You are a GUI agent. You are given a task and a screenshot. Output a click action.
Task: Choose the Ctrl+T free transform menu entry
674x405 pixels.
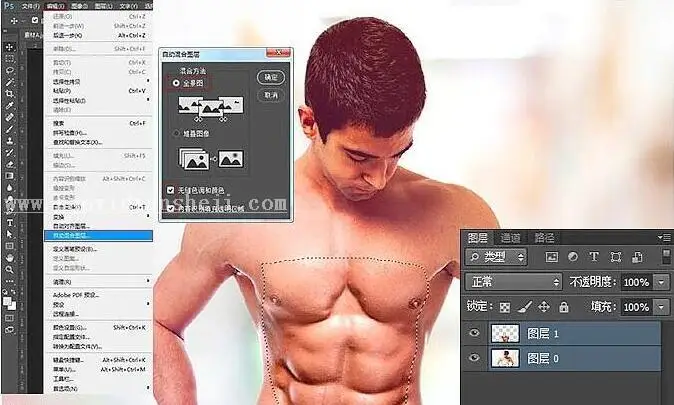99,207
